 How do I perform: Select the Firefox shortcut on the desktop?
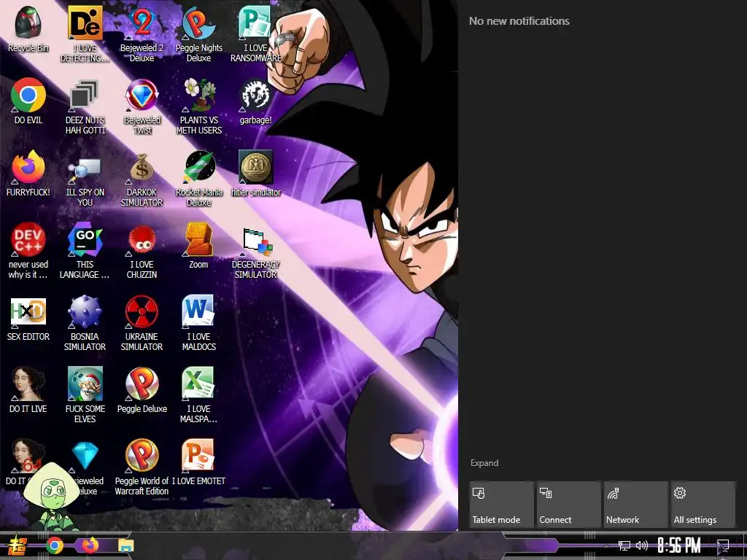tap(28, 174)
